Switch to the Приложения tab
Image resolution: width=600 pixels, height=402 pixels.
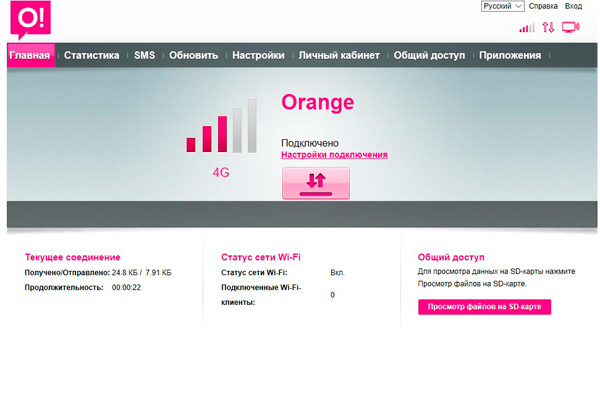pos(510,56)
